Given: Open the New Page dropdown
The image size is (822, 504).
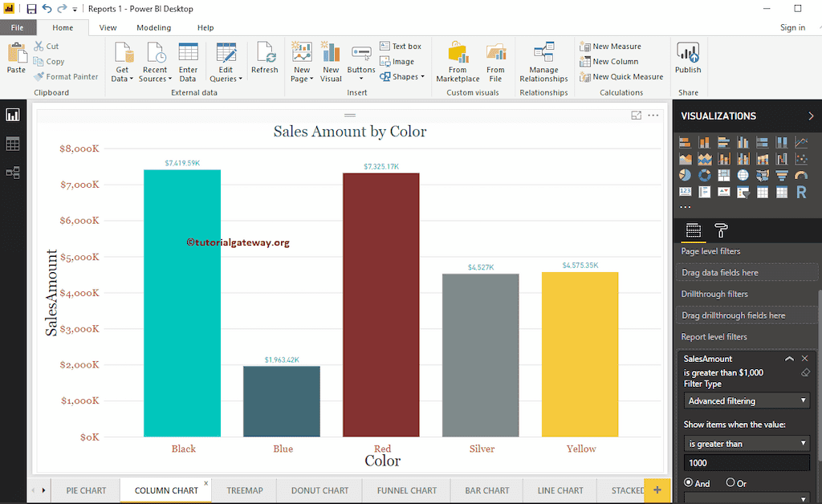Looking at the screenshot, I should click(x=302, y=63).
